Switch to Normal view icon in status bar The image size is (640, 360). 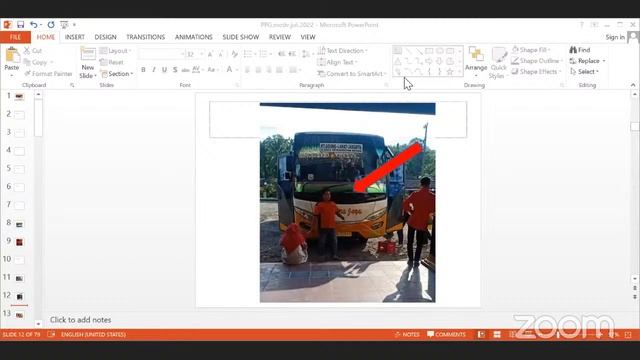click(482, 334)
